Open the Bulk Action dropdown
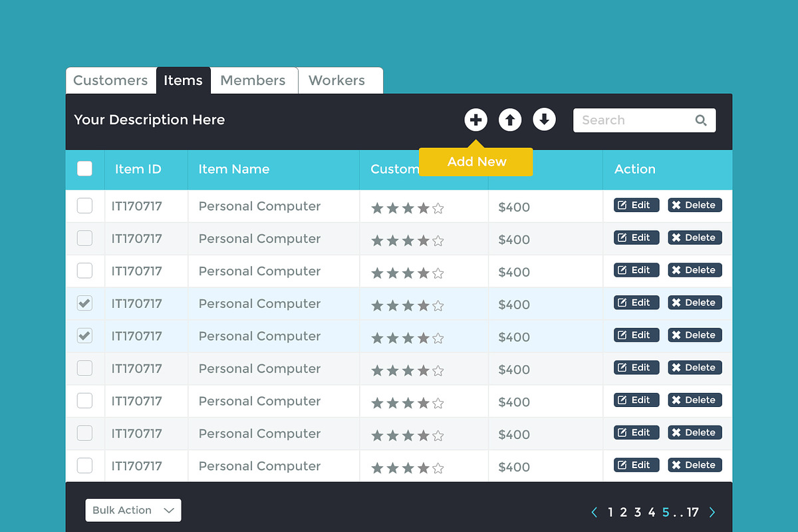This screenshot has height=532, width=798. [133, 510]
